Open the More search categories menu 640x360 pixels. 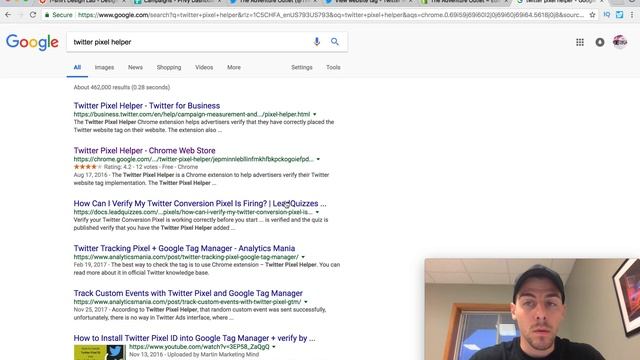[234, 67]
